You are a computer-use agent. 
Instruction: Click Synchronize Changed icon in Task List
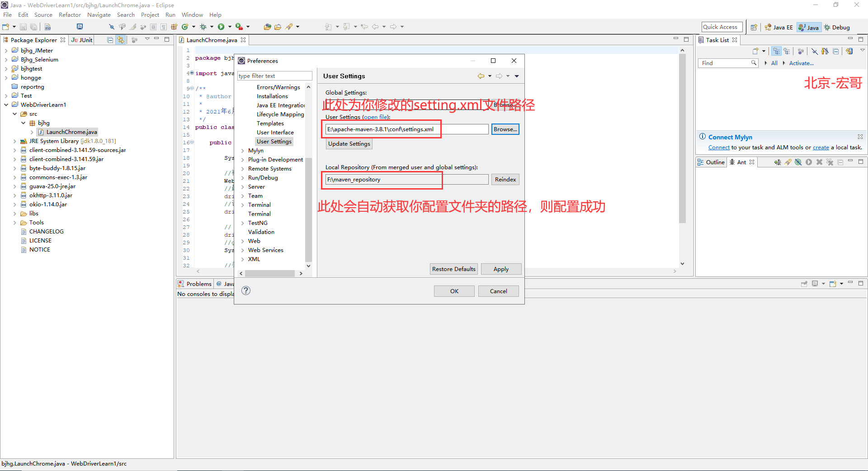pyautogui.click(x=849, y=51)
